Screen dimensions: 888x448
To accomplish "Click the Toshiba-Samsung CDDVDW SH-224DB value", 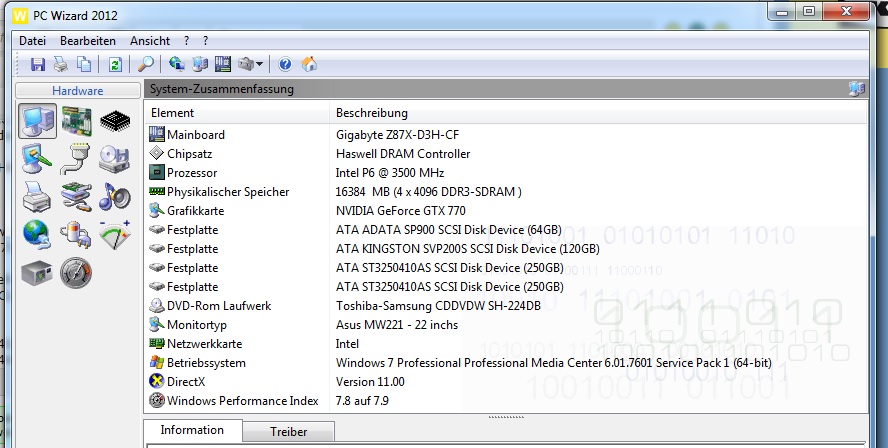I will [x=438, y=306].
